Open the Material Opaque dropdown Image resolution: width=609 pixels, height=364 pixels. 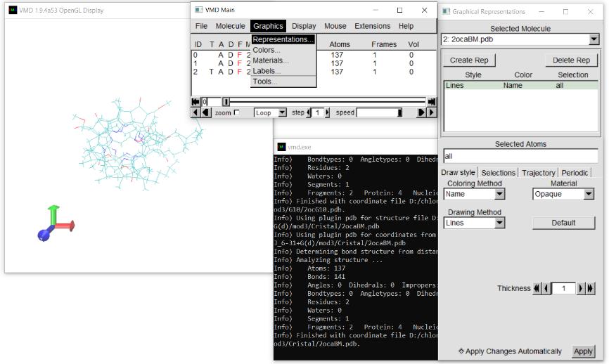pos(589,194)
